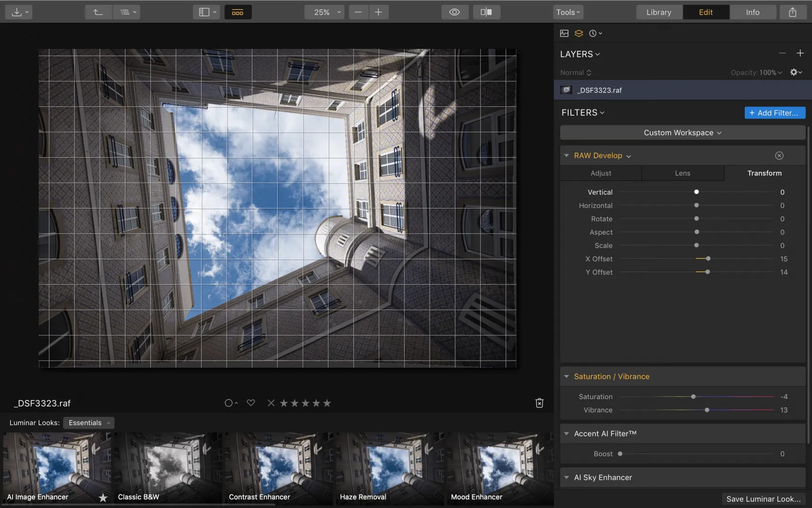Open the histogram panel icon
This screenshot has height=508, width=812.
click(564, 33)
